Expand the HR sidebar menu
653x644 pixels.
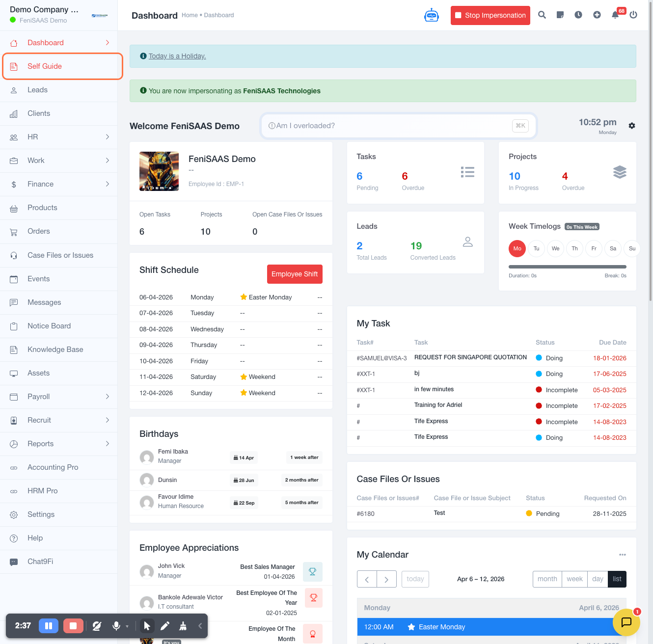click(59, 137)
